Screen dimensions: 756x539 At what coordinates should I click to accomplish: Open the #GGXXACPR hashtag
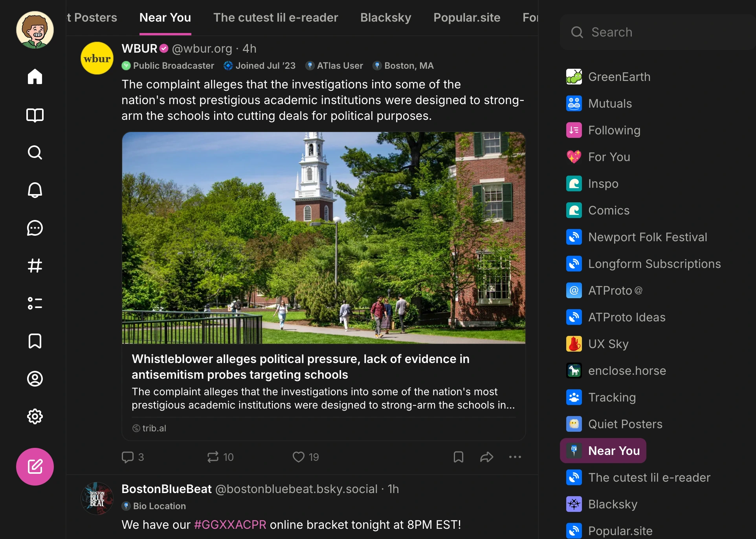230,525
